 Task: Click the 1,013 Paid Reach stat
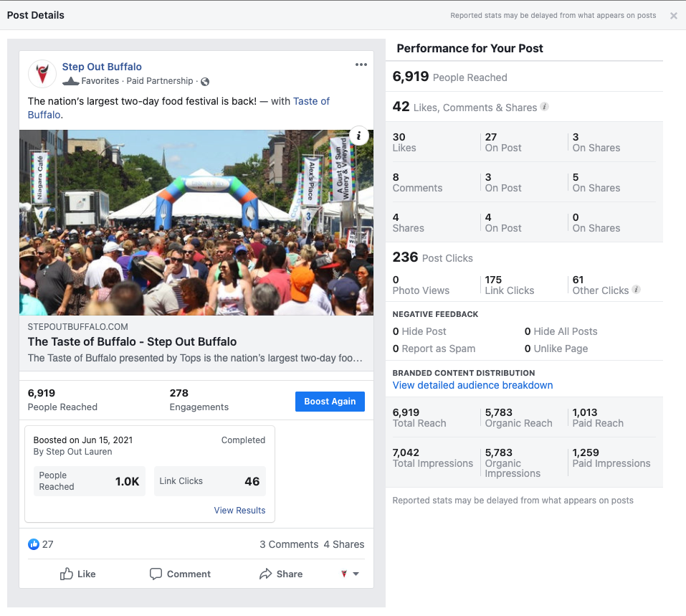coord(598,417)
